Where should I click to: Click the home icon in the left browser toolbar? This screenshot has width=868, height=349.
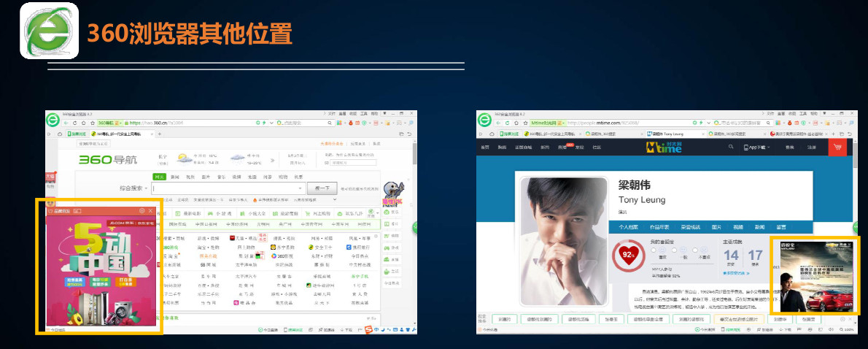[x=84, y=123]
